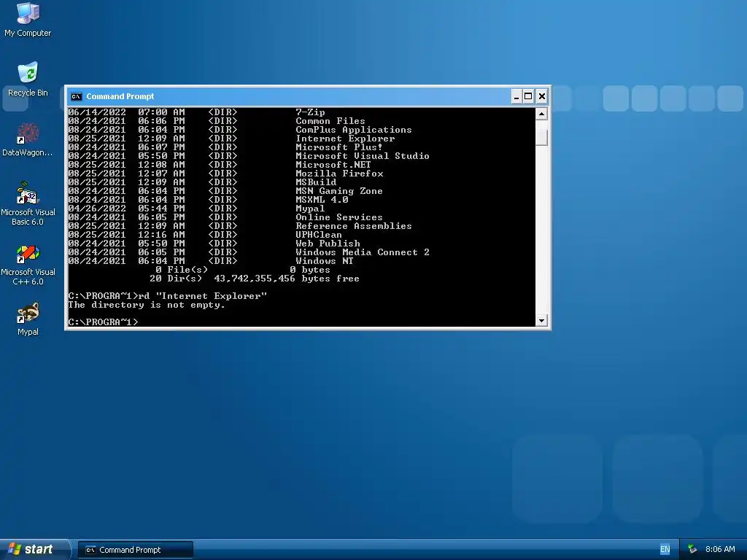The image size is (747, 560).
Task: Click the vertical scrollbar thumb
Action: point(541,137)
